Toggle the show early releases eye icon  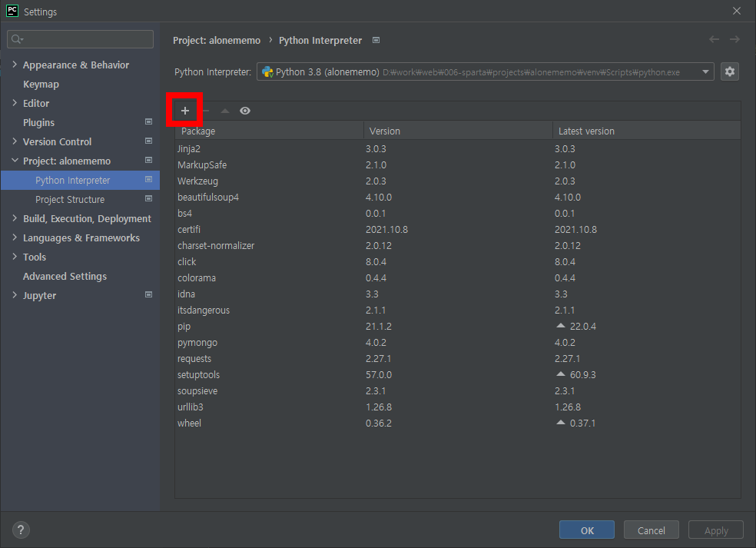click(x=245, y=111)
